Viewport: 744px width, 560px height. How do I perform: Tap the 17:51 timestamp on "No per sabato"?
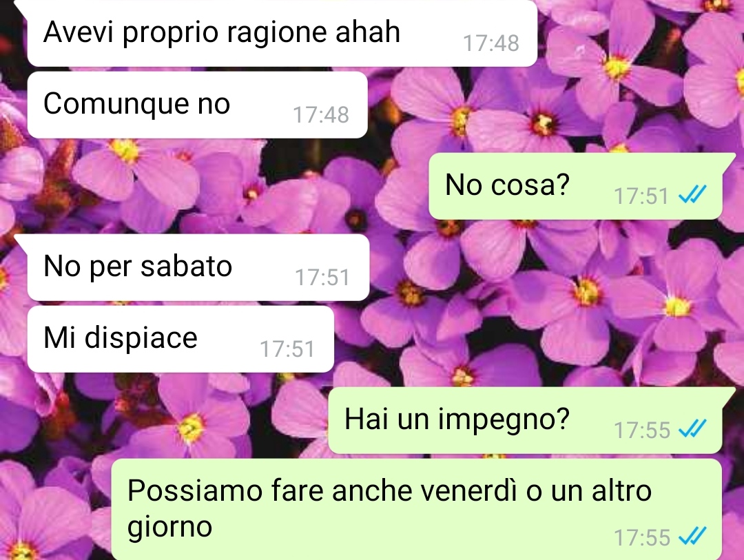322,278
